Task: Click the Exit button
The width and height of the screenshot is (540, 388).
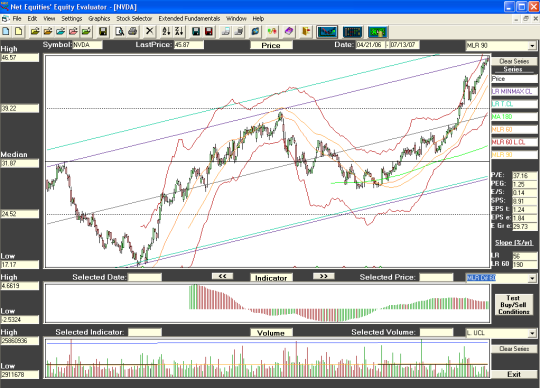Action: [x=514, y=374]
